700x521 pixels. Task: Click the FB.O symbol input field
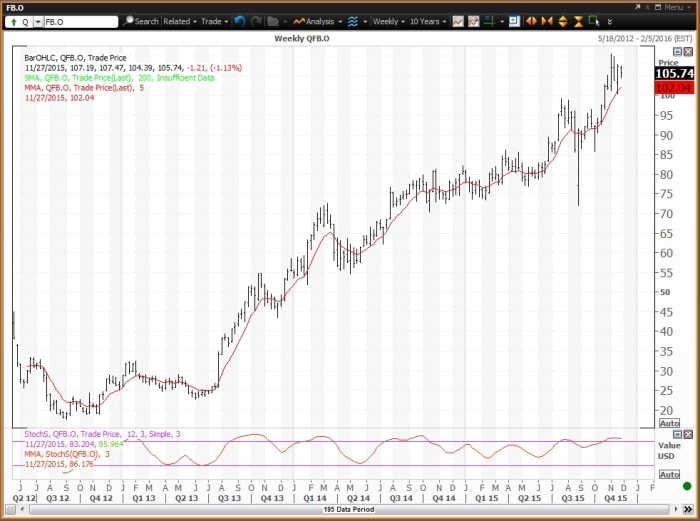pos(85,21)
